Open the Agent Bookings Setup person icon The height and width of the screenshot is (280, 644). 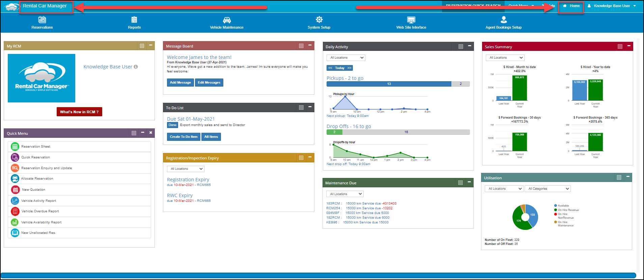tap(504, 20)
